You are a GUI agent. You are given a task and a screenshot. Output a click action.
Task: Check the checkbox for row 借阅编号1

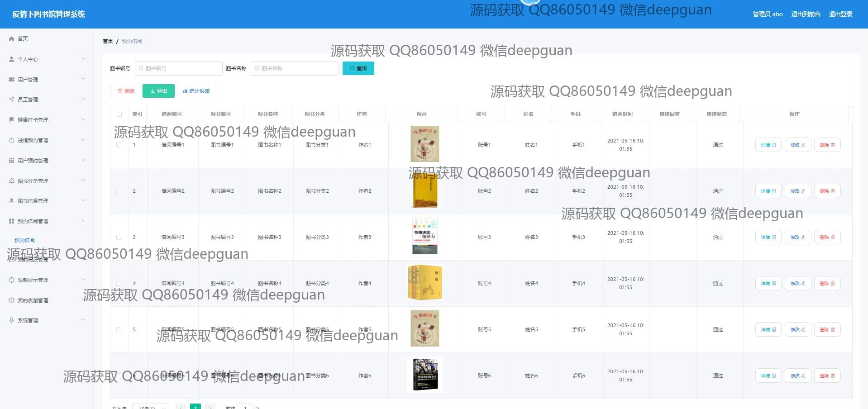(x=119, y=145)
